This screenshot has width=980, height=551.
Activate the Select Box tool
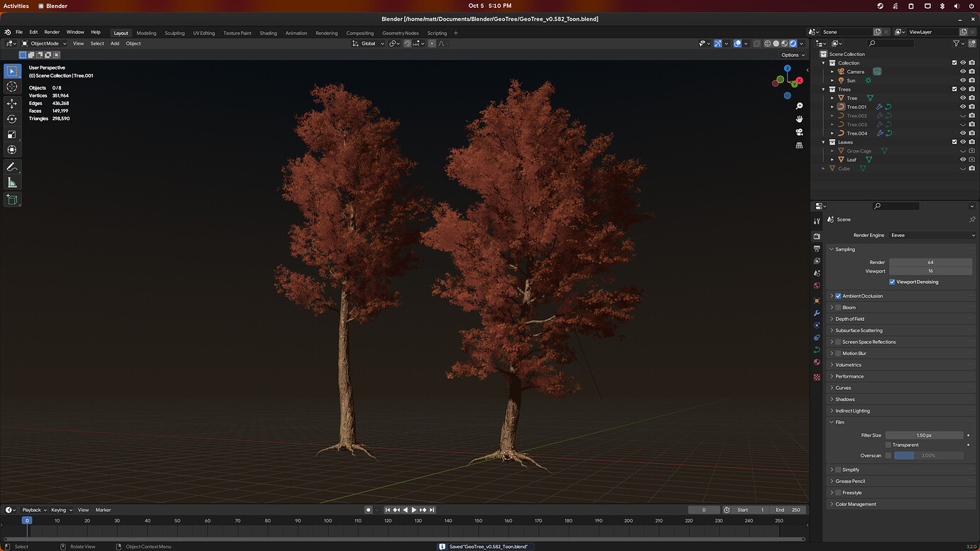(11, 71)
